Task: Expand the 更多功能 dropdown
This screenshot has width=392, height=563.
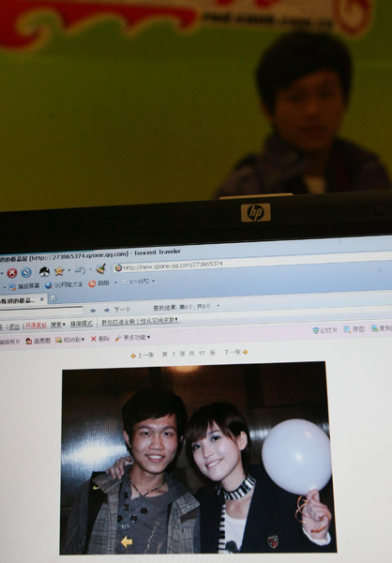Action: (x=133, y=338)
